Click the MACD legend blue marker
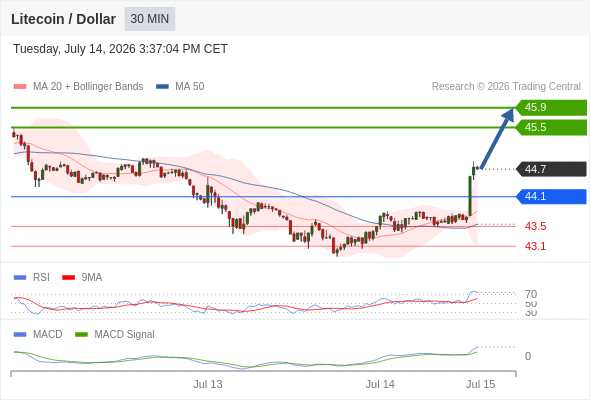Image resolution: width=590 pixels, height=400 pixels. pos(20,335)
